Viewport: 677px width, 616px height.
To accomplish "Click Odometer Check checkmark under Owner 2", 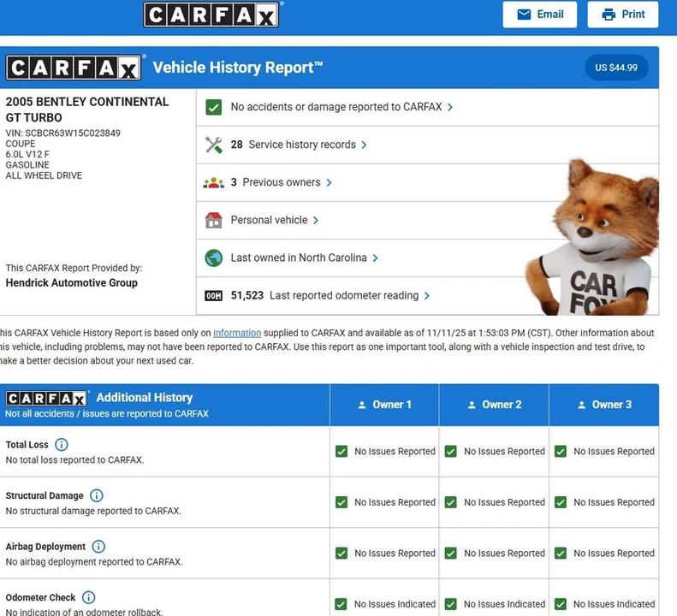I will tap(451, 604).
